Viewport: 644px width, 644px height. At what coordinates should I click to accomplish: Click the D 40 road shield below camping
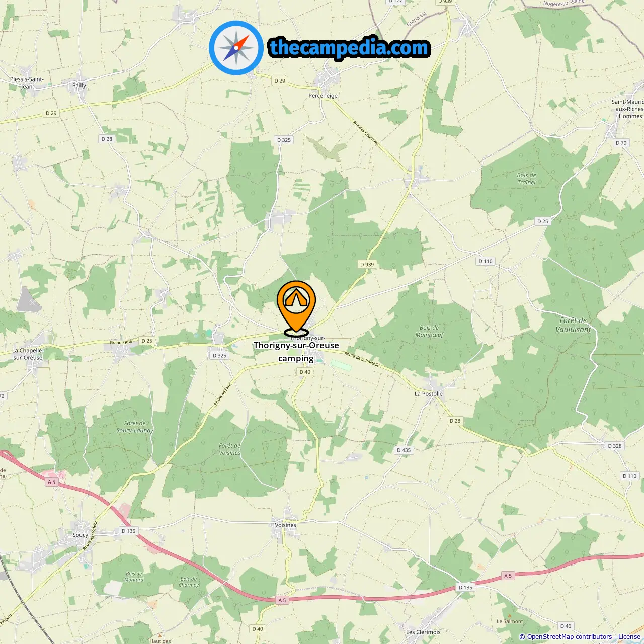(x=305, y=372)
